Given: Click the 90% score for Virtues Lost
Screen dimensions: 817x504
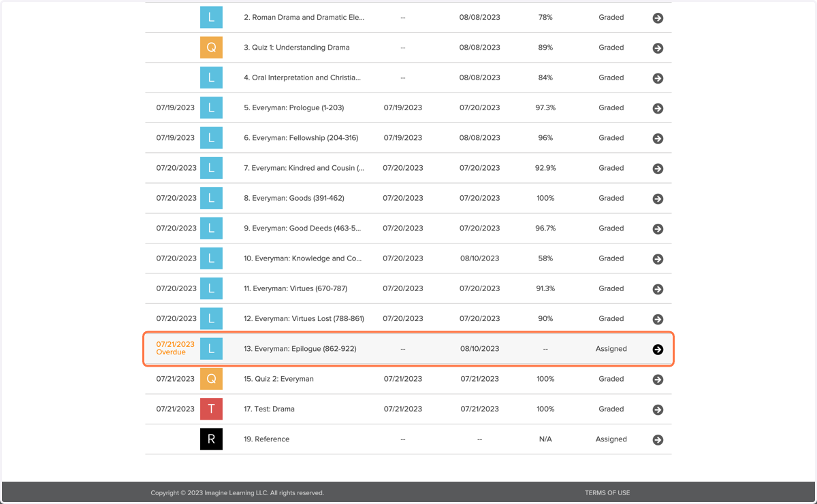Looking at the screenshot, I should (545, 318).
